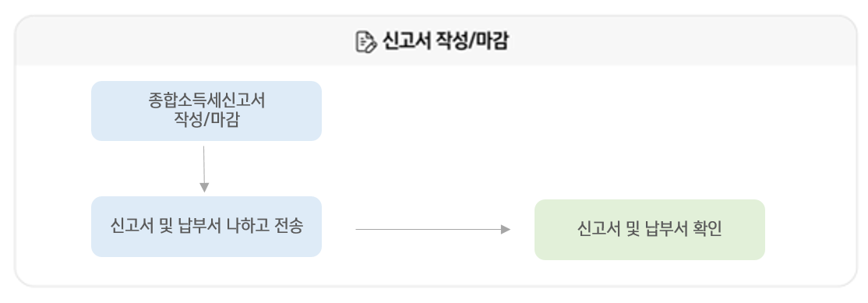Image resolution: width=868 pixels, height=303 pixels.
Task: Open the green 신고서 및 납부서 확인 box
Action: [x=649, y=230]
